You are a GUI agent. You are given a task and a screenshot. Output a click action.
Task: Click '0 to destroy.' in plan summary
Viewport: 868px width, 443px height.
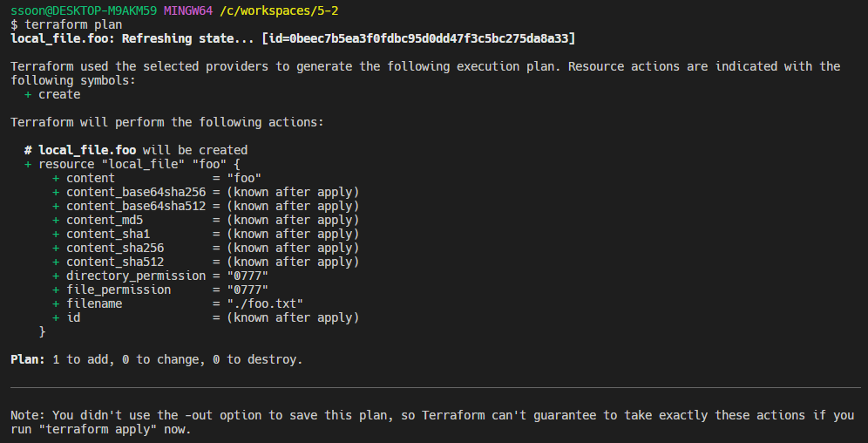pos(258,359)
